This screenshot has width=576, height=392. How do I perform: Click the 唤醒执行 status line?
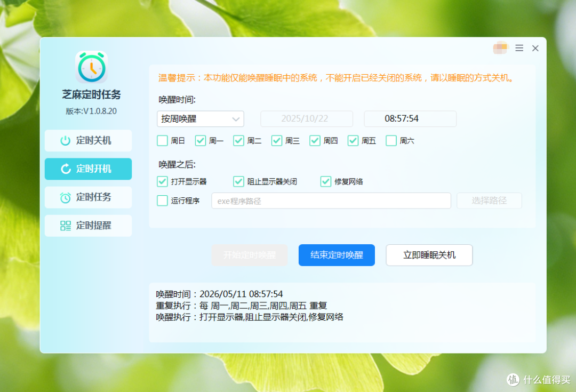pos(250,317)
